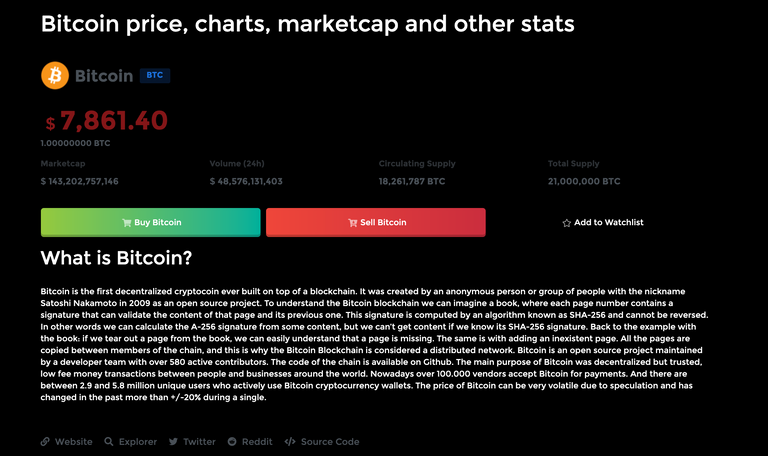The height and width of the screenshot is (456, 768).
Task: Click the Reddit alien icon
Action: (x=232, y=441)
